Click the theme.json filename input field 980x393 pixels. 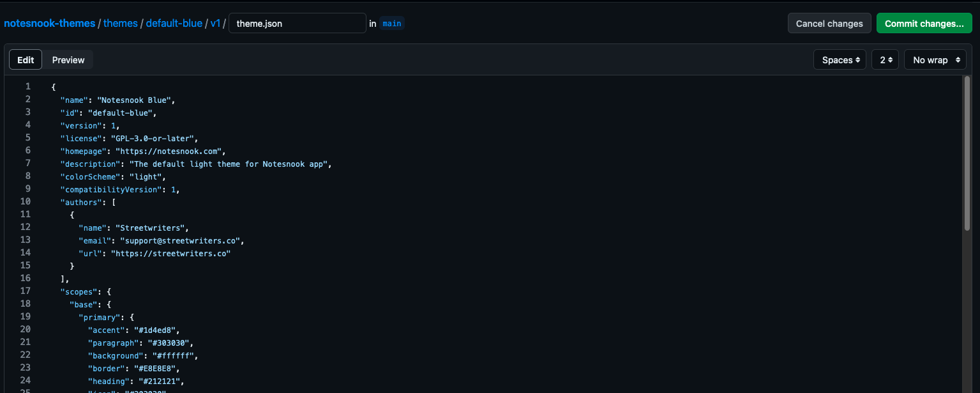pos(297,22)
